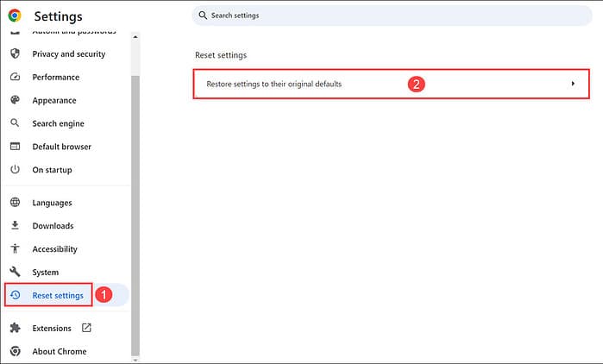Click the Reset settings section heading

click(x=221, y=55)
